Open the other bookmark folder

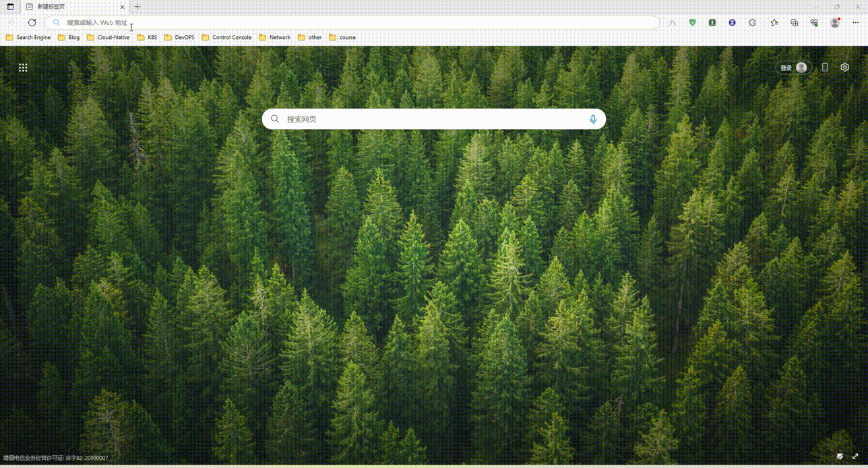(x=310, y=38)
